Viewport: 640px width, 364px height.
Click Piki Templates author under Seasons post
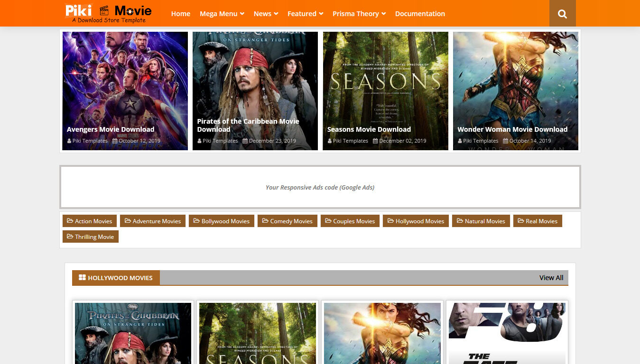(x=351, y=141)
